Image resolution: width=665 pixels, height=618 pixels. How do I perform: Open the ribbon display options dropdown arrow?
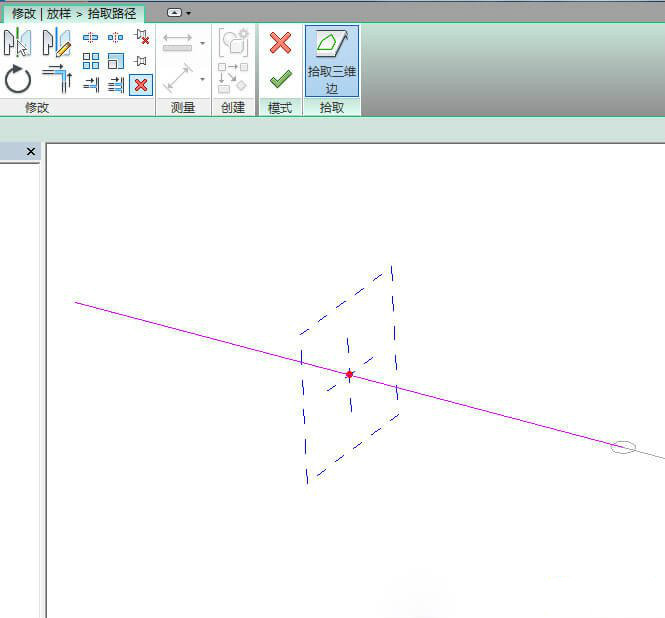coord(188,13)
